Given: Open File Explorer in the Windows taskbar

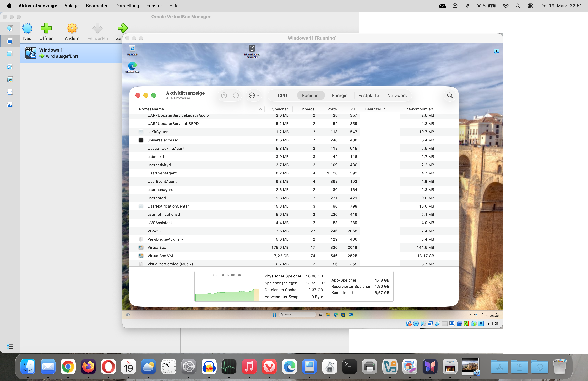Looking at the screenshot, I should coord(328,315).
